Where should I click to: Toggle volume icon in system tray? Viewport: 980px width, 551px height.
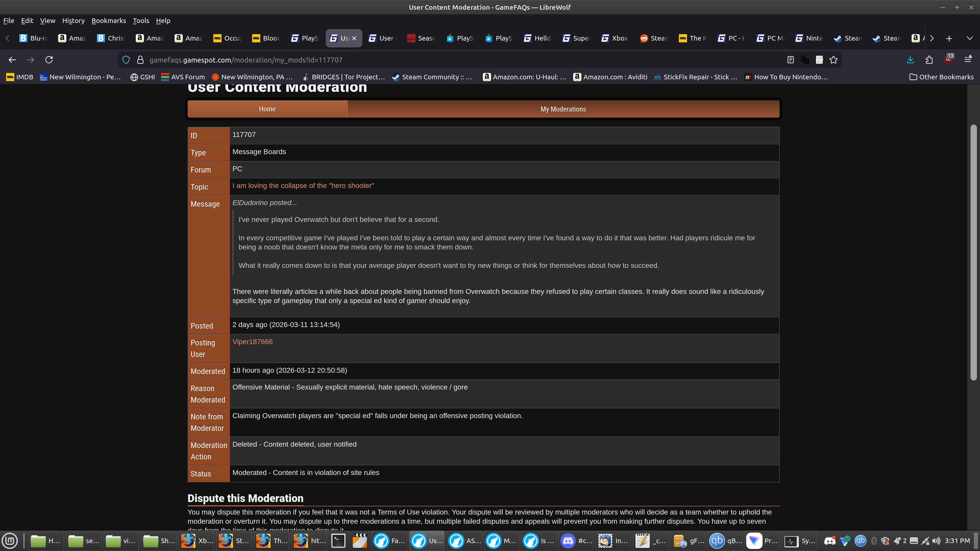tap(936, 541)
